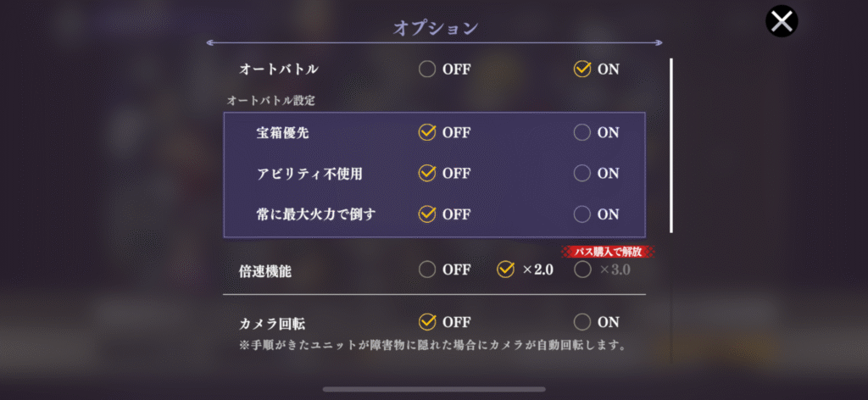Turn 倍速機能 speed OFF
Viewport: 868px width, 400px height.
click(427, 269)
